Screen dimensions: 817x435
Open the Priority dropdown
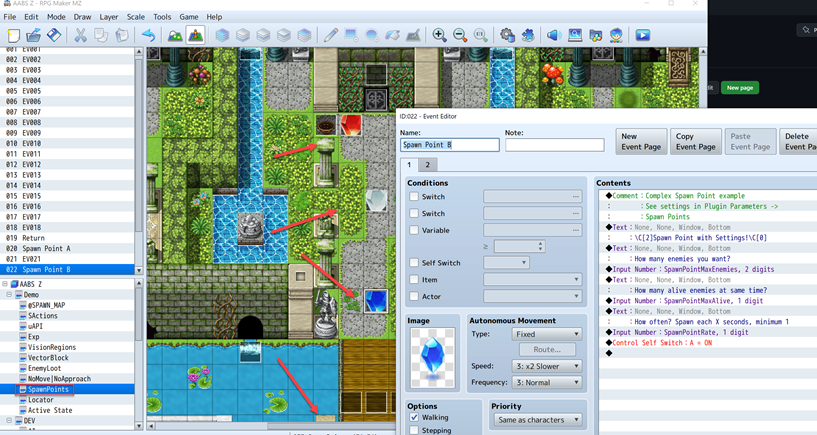click(x=538, y=419)
